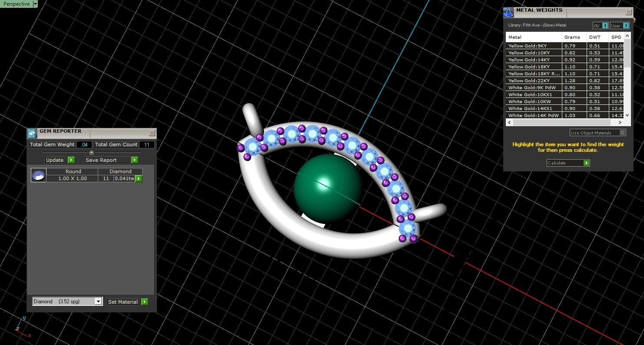Close the Gem Reporter panel
Viewport: 644px width, 345px height.
[x=152, y=133]
